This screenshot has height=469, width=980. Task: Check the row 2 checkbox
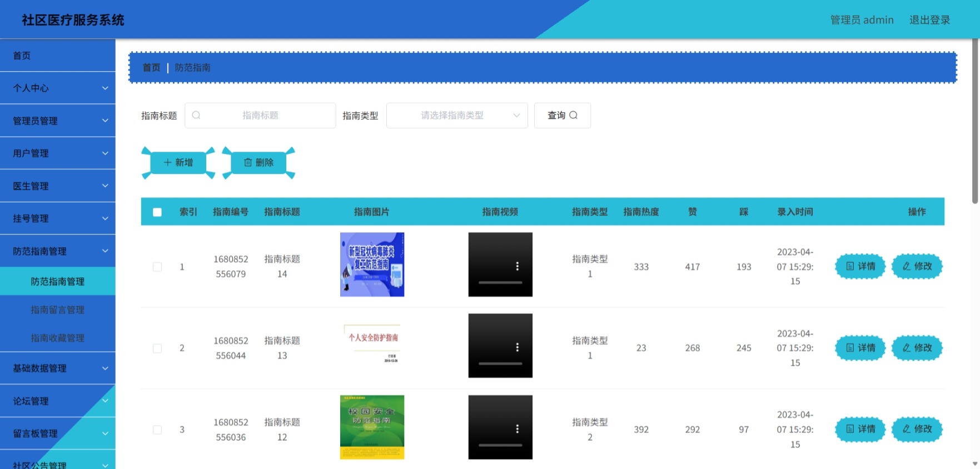coord(157,348)
